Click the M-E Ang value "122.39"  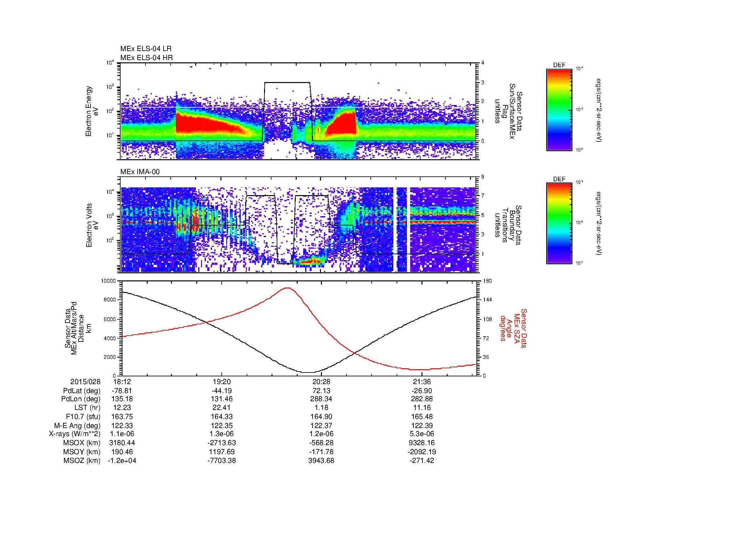click(x=422, y=425)
